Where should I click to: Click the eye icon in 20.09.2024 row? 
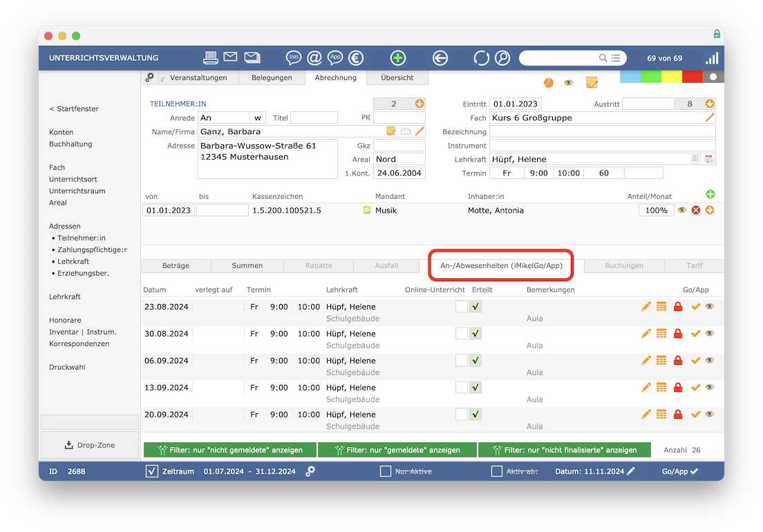(x=710, y=415)
